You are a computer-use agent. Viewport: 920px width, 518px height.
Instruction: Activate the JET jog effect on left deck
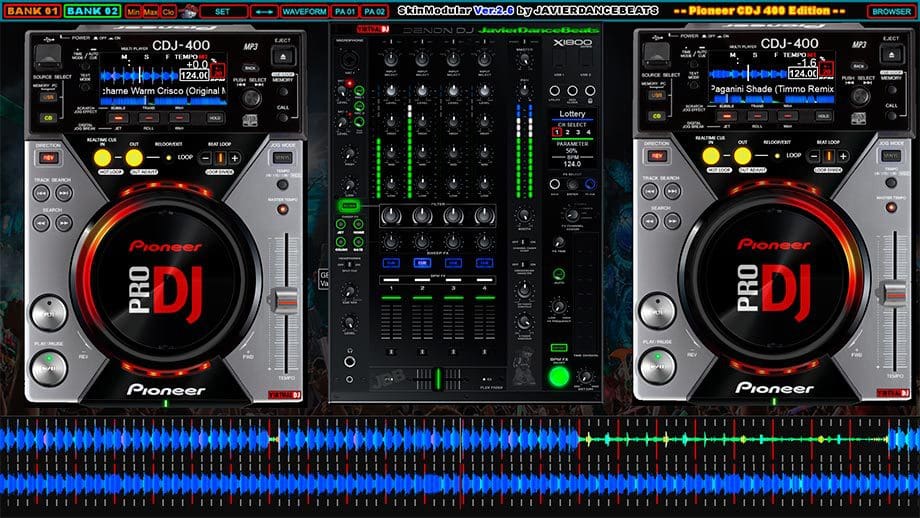(118, 118)
